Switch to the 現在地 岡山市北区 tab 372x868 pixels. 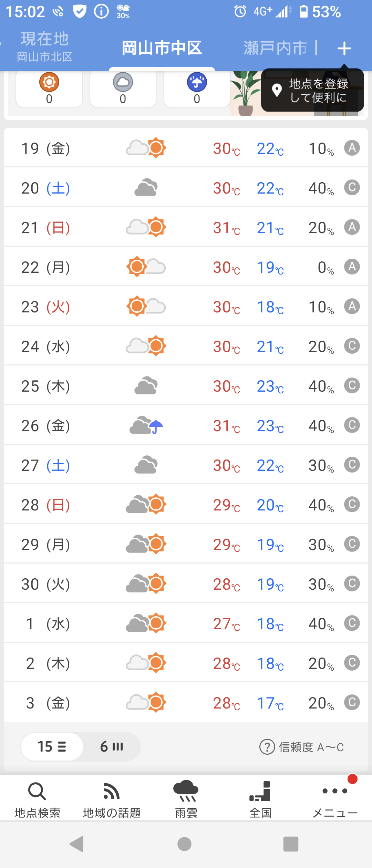[x=45, y=47]
